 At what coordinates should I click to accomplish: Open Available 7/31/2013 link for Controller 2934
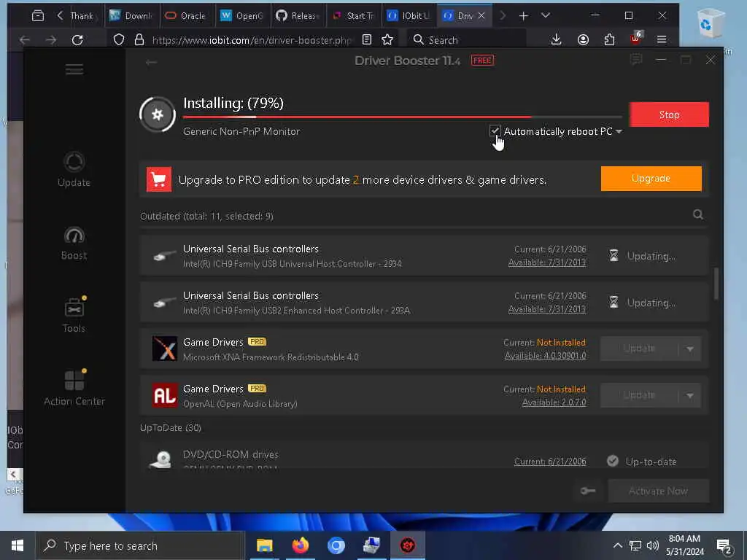click(547, 262)
